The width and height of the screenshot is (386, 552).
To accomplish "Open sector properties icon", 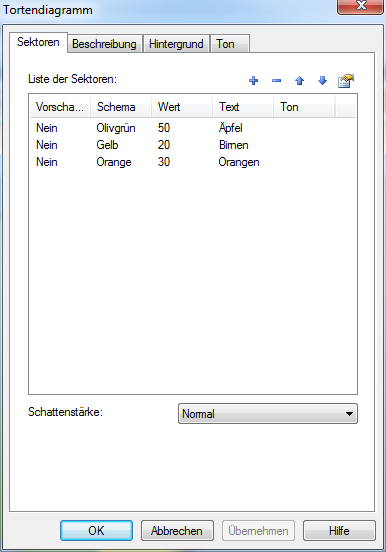I will [x=345, y=81].
